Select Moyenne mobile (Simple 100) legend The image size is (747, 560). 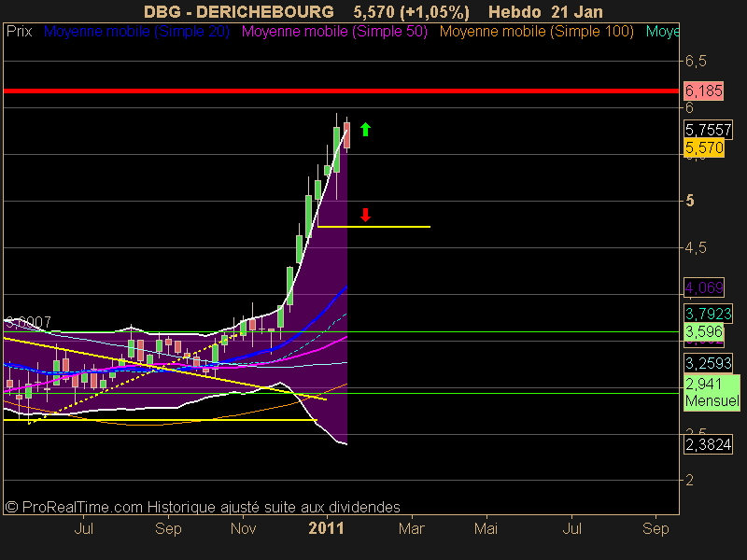(x=536, y=32)
